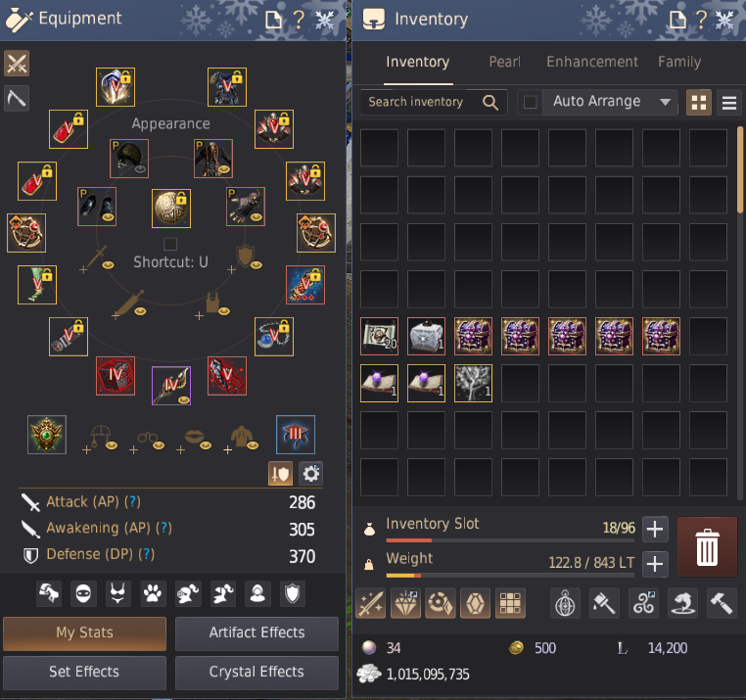
Task: Expand the Auto Arrange dropdown arrow
Action: [665, 102]
